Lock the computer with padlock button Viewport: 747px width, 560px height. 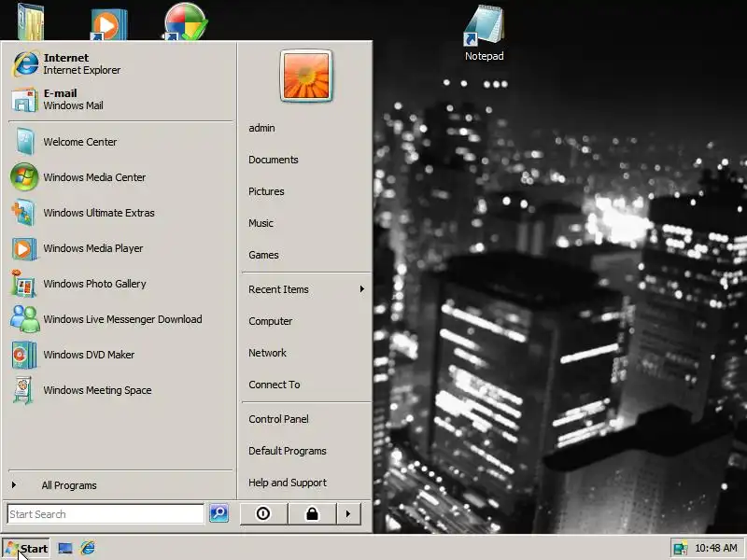pyautogui.click(x=312, y=514)
